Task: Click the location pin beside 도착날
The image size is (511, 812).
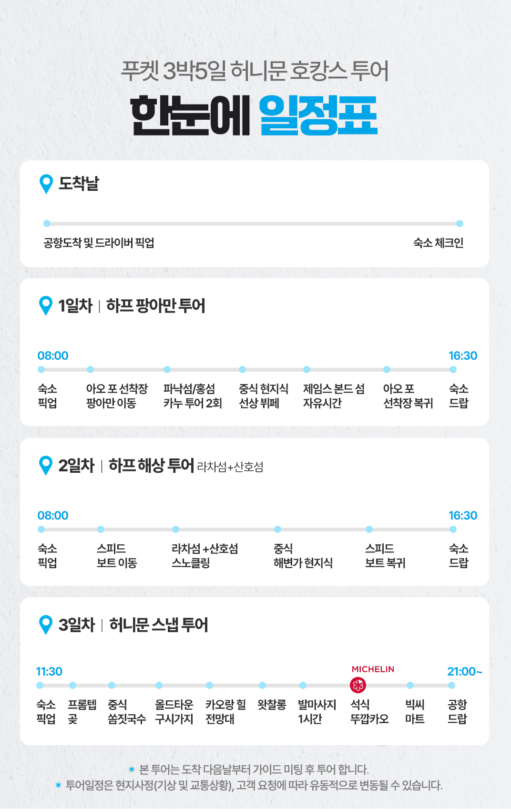Action: pos(46,184)
